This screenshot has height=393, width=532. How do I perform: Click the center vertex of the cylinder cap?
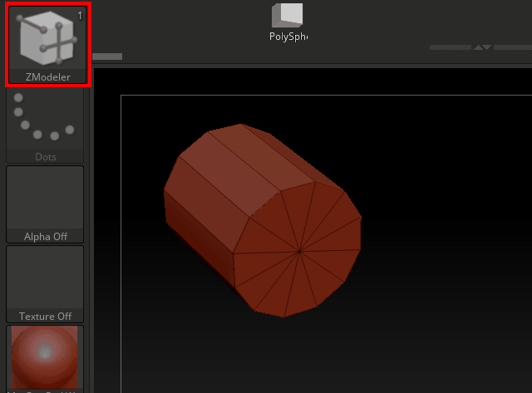pos(299,250)
